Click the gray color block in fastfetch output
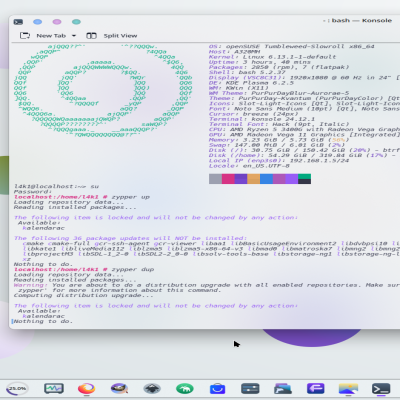Viewport: 400px width, 400px height. point(215,179)
